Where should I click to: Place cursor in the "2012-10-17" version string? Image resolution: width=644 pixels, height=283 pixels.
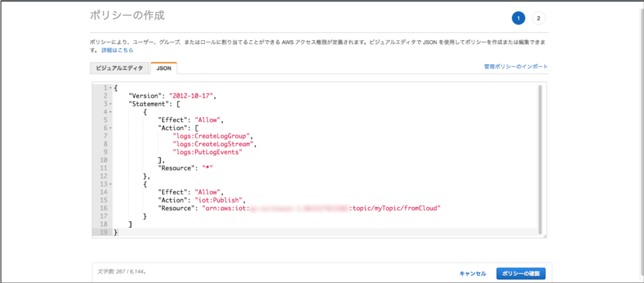192,95
